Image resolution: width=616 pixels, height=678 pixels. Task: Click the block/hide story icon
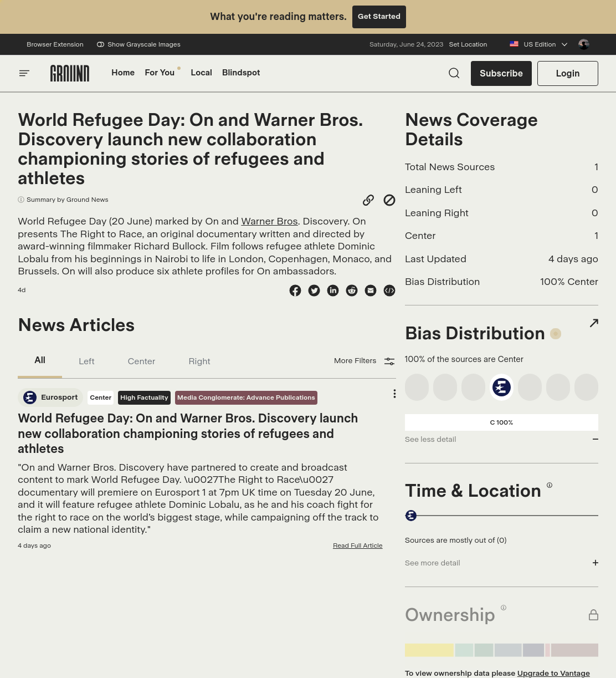(x=389, y=200)
